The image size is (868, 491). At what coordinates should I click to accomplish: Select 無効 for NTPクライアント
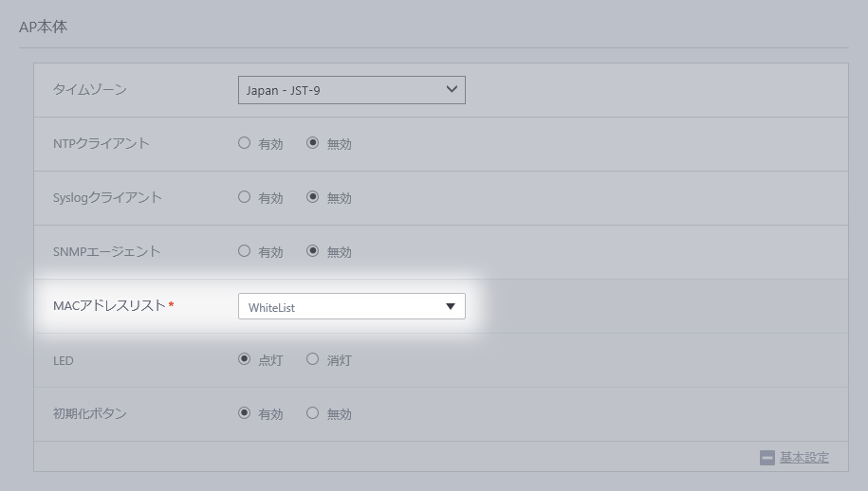(313, 144)
